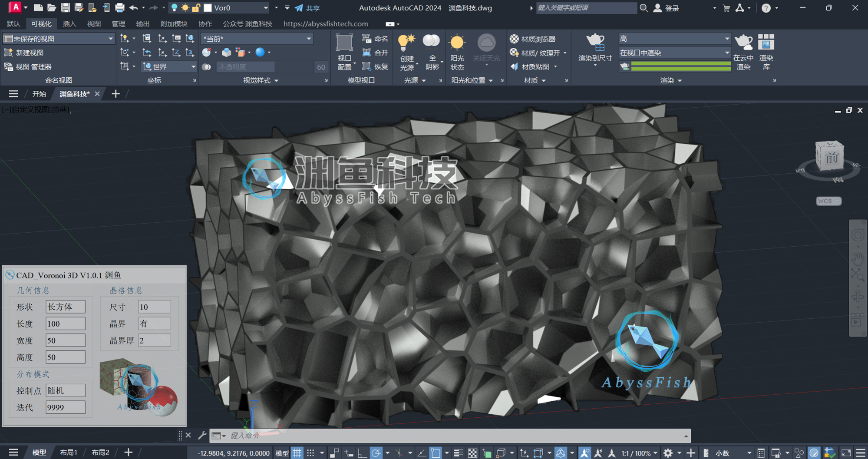Open the Render Gallery
This screenshot has height=459, width=868.
point(766,52)
